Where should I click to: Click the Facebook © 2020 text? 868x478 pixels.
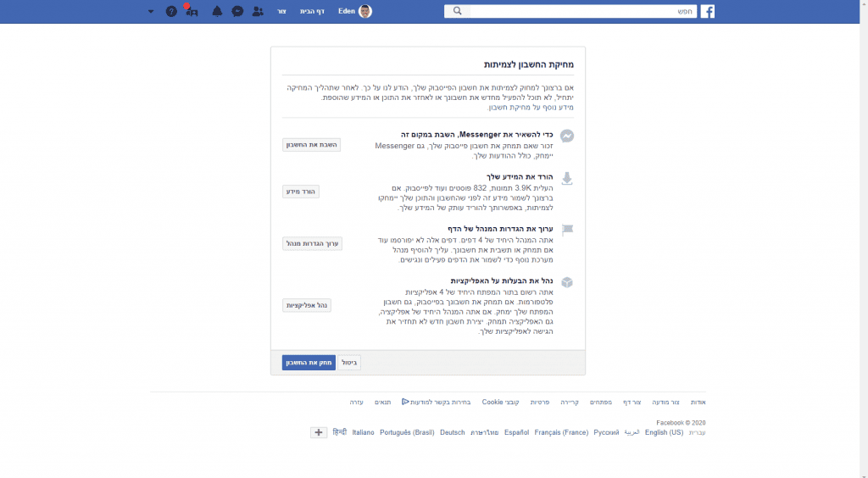point(681,423)
